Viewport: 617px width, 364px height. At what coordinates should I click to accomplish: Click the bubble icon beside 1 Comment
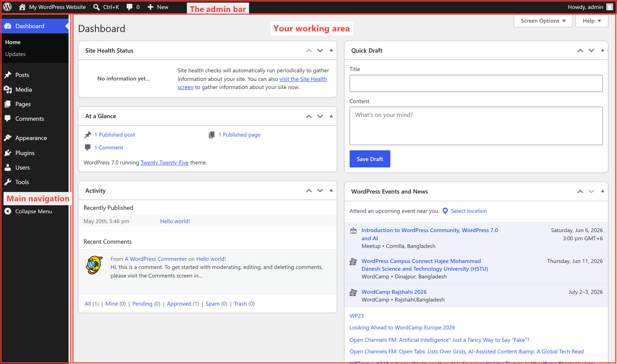click(88, 147)
